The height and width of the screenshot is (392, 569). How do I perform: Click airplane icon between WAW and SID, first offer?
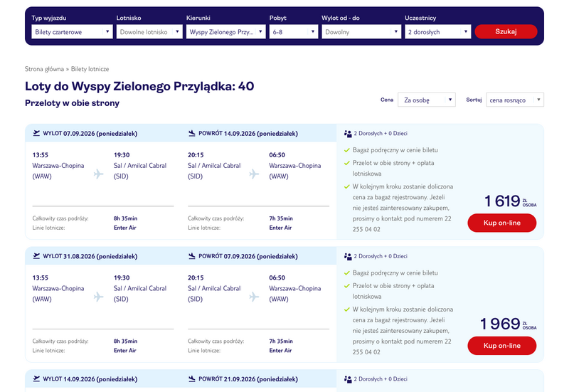pyautogui.click(x=98, y=174)
